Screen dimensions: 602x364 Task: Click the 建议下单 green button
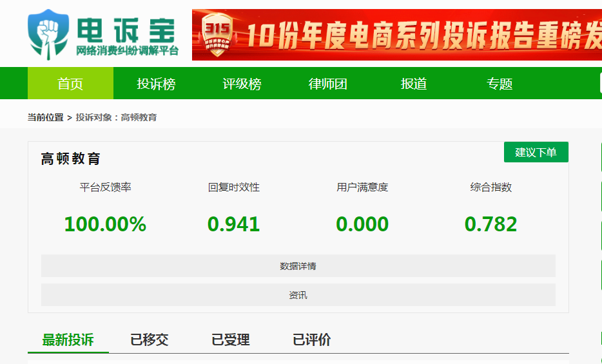[x=536, y=152]
